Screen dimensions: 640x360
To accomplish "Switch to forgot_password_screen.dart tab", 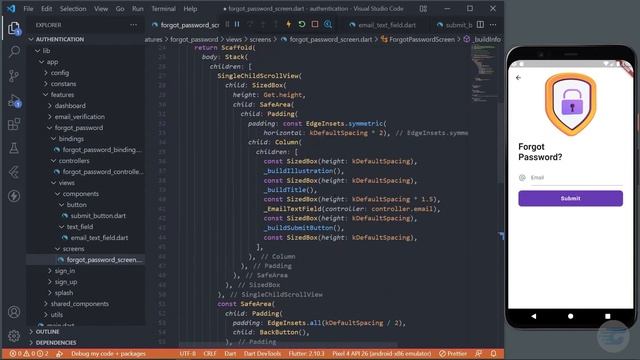I will pyautogui.click(x=185, y=25).
